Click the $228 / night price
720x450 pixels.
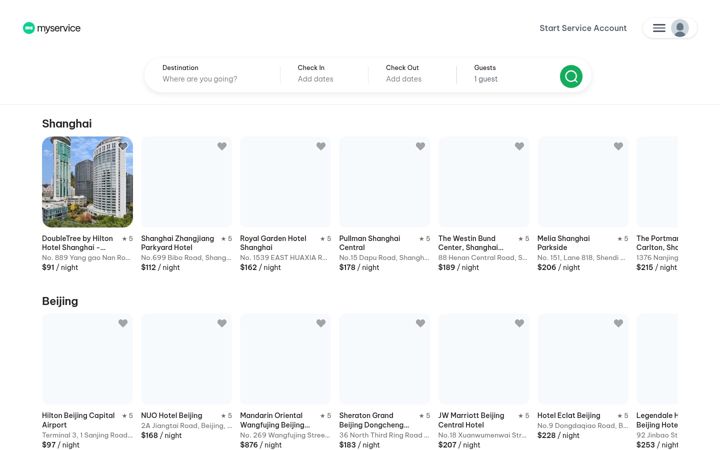(x=558, y=435)
